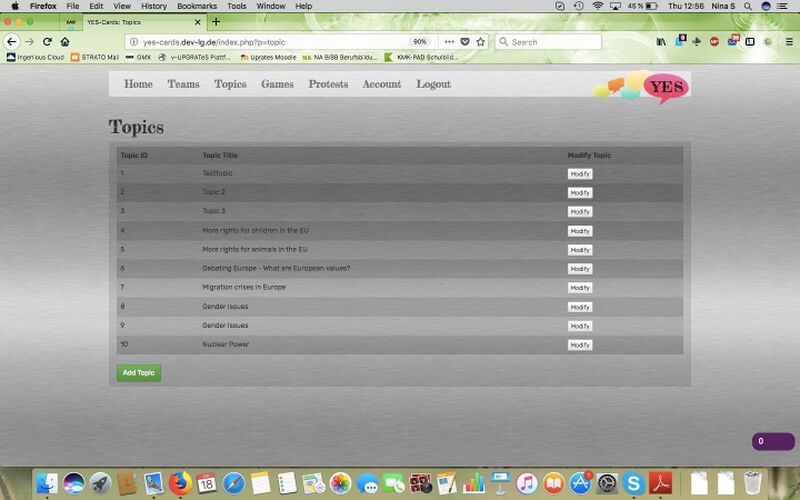
Task: Open the page actions three-dots menu
Action: pos(449,42)
